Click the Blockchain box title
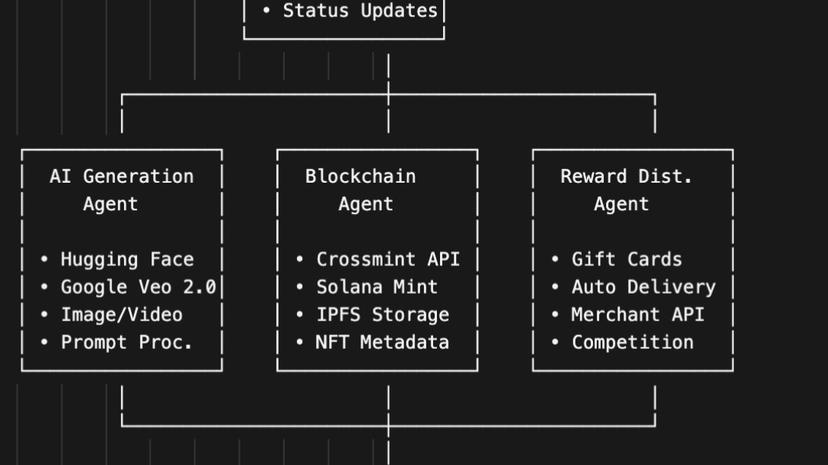Image resolution: width=828 pixels, height=465 pixels. [x=360, y=176]
